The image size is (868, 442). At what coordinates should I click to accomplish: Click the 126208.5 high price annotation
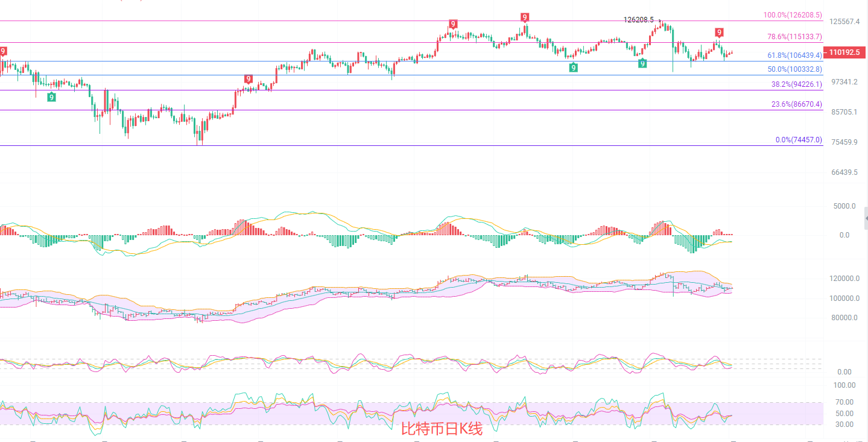638,19
